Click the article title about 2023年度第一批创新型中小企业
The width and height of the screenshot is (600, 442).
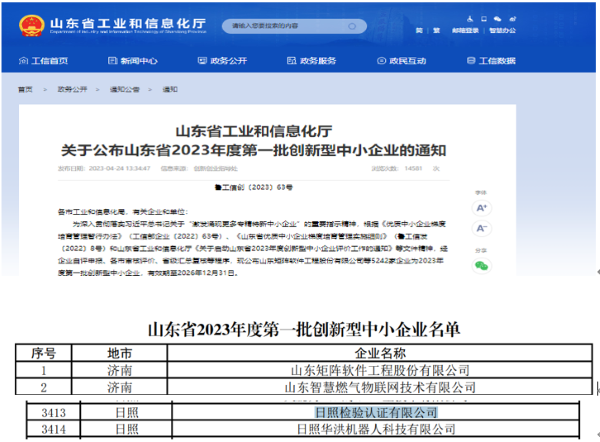point(254,150)
